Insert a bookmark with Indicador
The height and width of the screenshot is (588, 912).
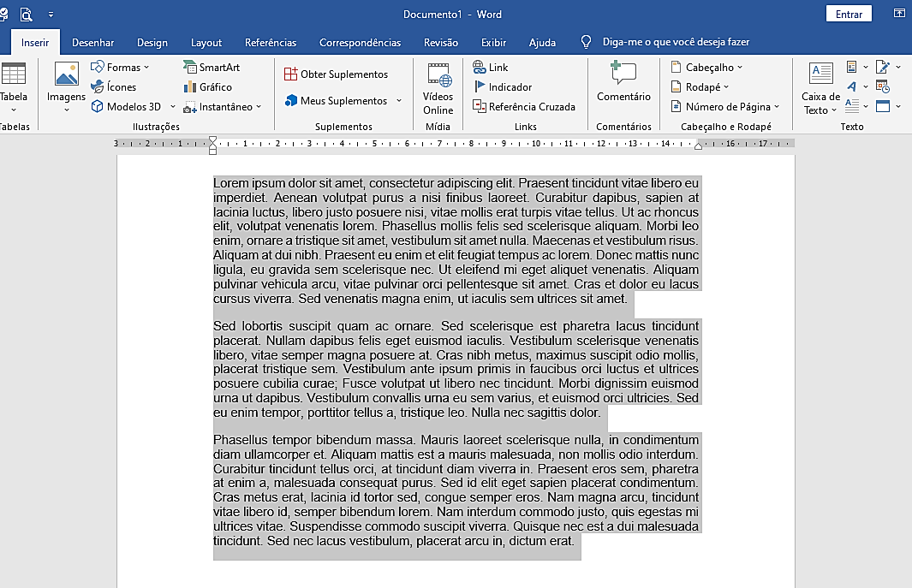pyautogui.click(x=504, y=87)
